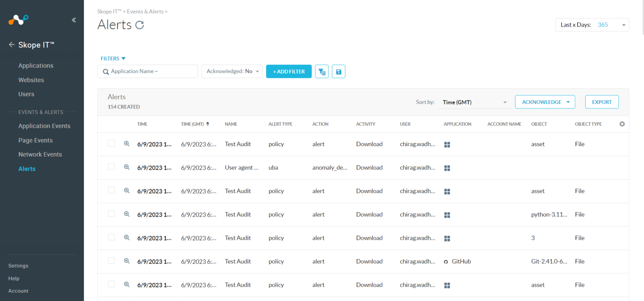Export the alerts list
Screen dimensions: 644x301
602,102
